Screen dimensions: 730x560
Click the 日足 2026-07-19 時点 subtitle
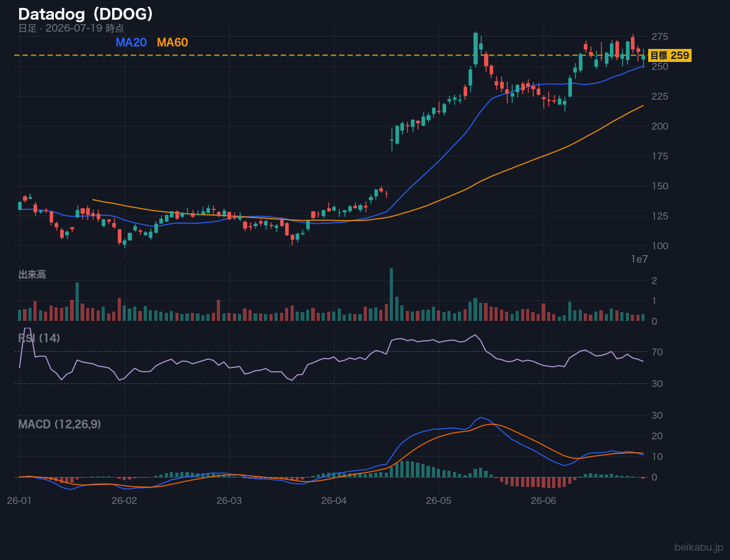[x=71, y=28]
